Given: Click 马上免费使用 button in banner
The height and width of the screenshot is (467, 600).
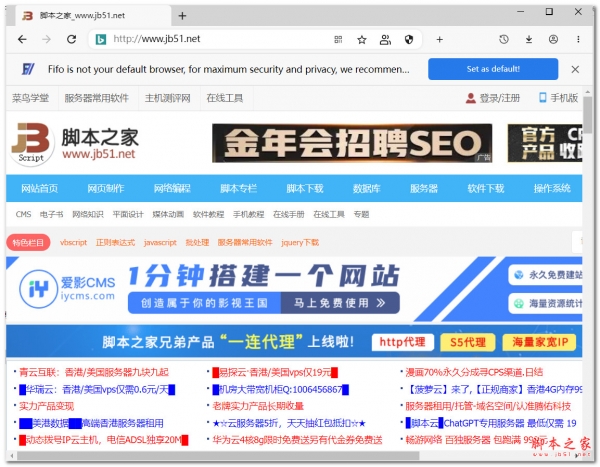Looking at the screenshot, I should [x=340, y=303].
